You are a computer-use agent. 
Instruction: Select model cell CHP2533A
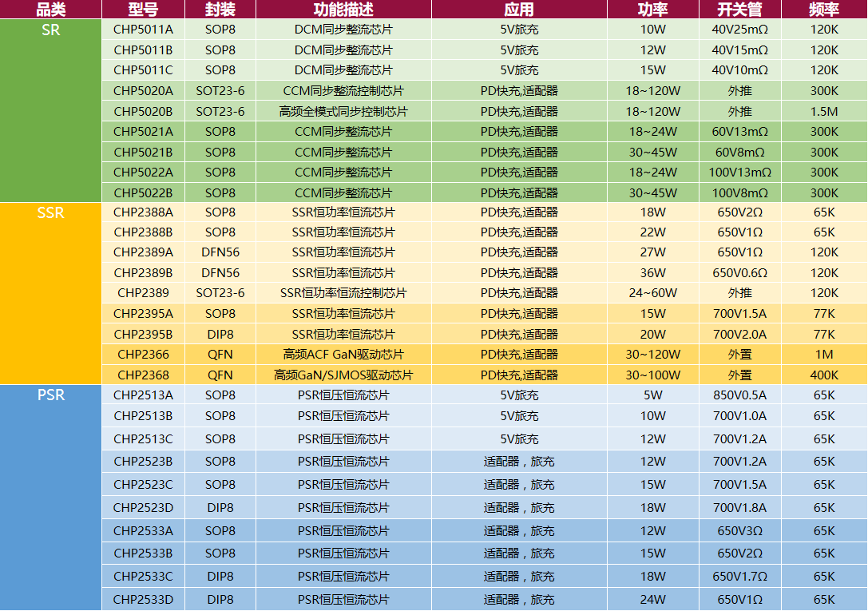pyautogui.click(x=144, y=531)
